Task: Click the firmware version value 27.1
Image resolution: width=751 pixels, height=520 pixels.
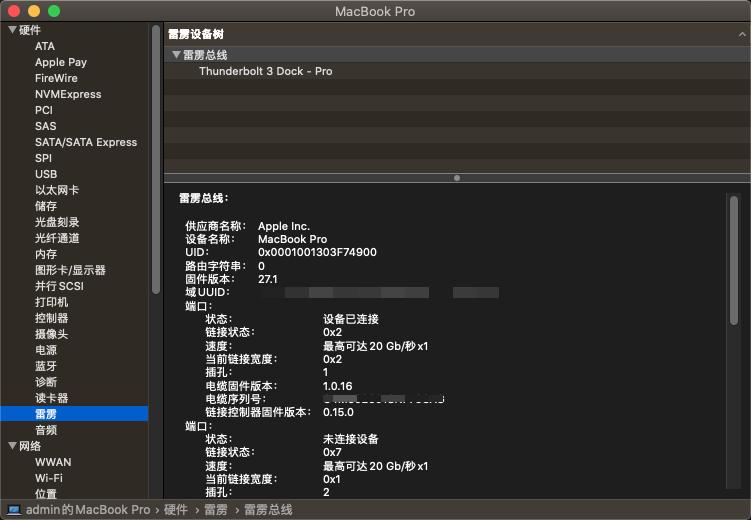Action: click(x=267, y=279)
